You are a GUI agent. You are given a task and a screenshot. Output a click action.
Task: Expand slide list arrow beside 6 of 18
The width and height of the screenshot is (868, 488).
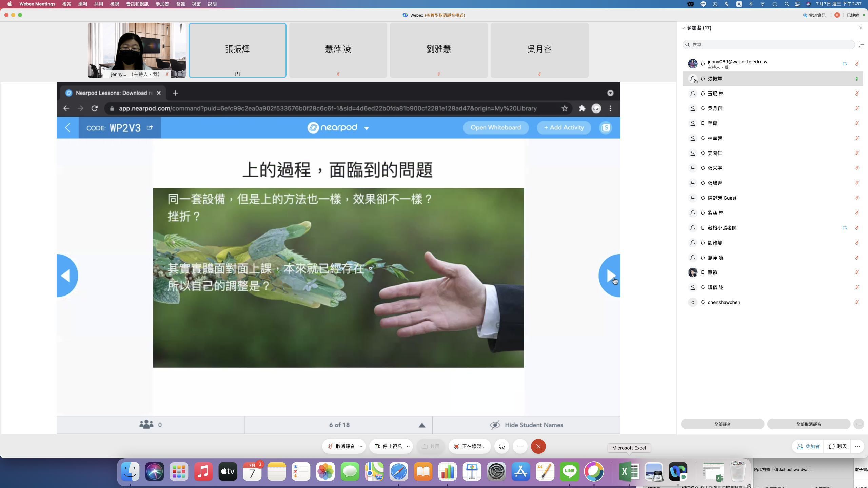tap(422, 425)
